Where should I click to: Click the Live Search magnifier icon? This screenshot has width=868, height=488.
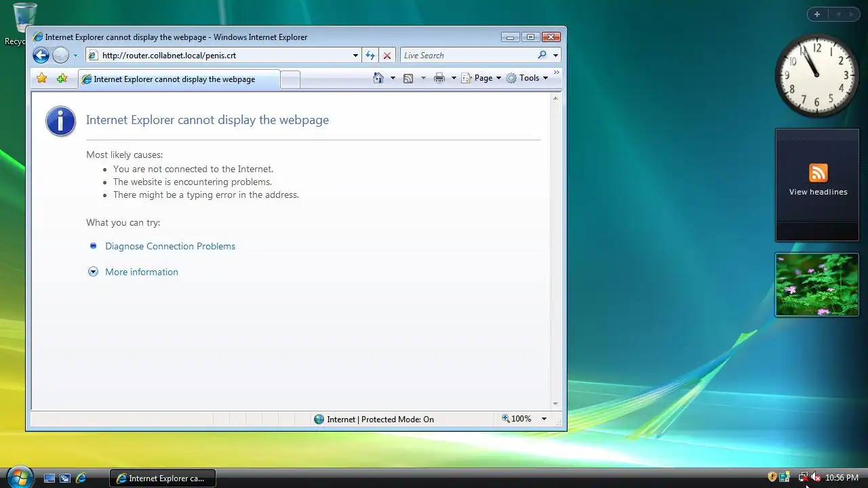pyautogui.click(x=542, y=56)
